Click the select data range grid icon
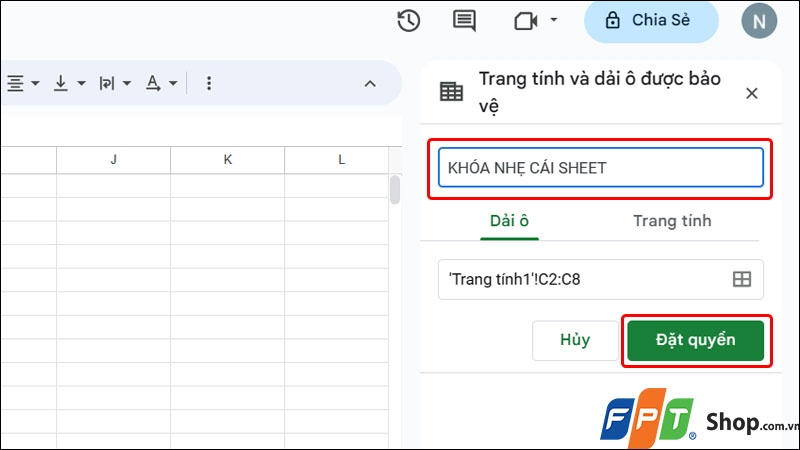The width and height of the screenshot is (800, 450). (x=742, y=280)
